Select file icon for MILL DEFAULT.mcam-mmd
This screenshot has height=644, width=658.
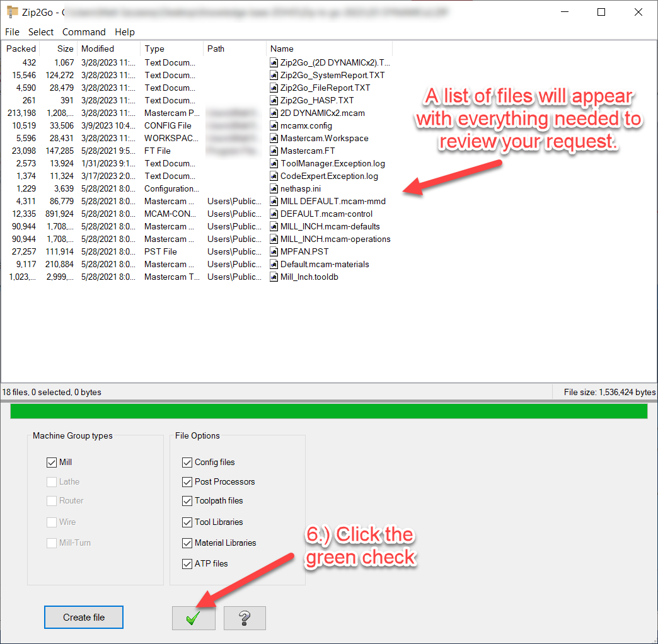tap(274, 201)
